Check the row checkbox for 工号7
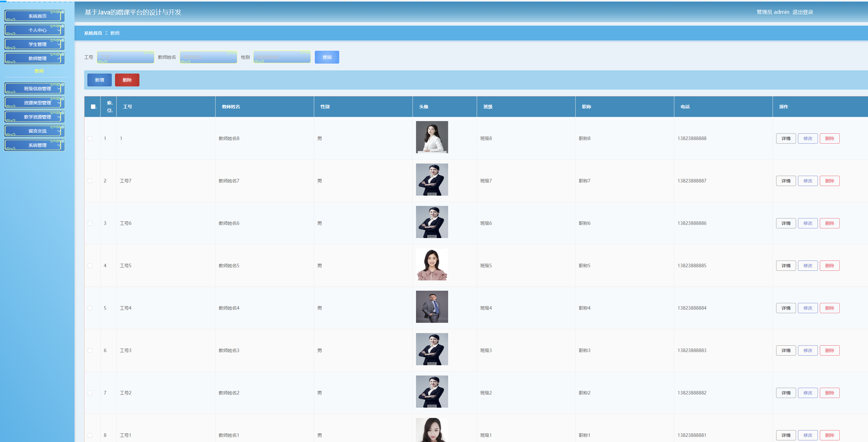 pyautogui.click(x=90, y=181)
